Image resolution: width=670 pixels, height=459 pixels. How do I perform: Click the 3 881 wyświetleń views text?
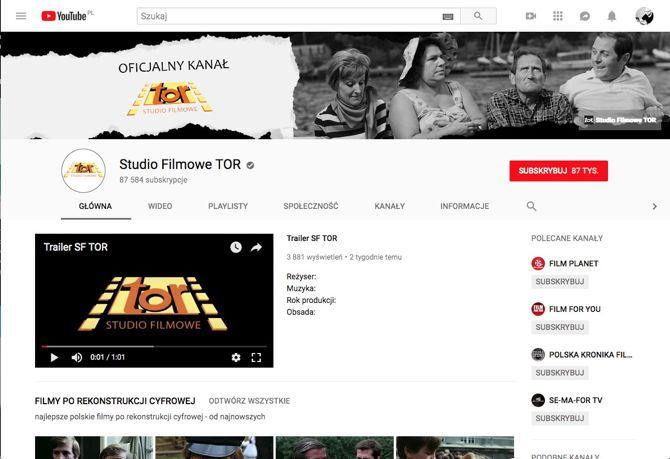point(314,257)
